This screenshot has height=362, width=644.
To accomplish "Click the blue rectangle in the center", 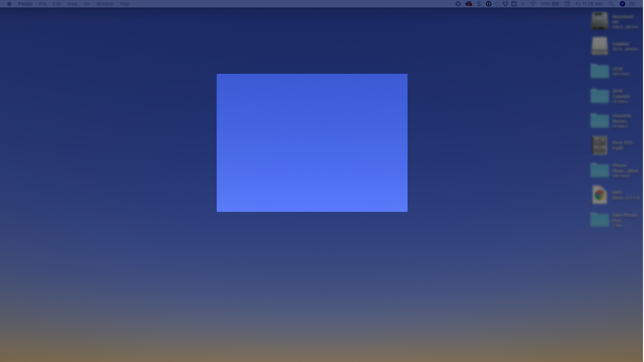I will (312, 143).
